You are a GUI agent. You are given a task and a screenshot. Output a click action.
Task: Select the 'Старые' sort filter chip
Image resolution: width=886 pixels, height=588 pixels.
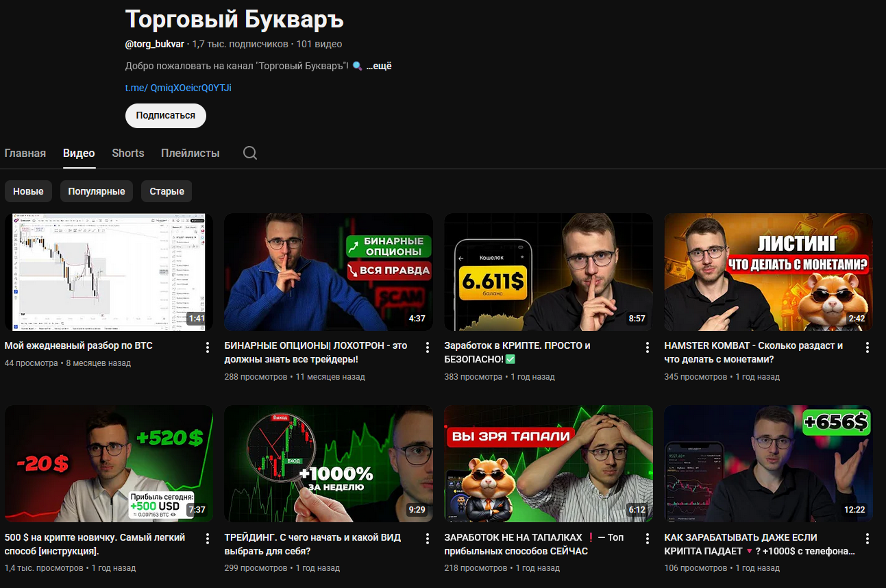[x=167, y=191]
